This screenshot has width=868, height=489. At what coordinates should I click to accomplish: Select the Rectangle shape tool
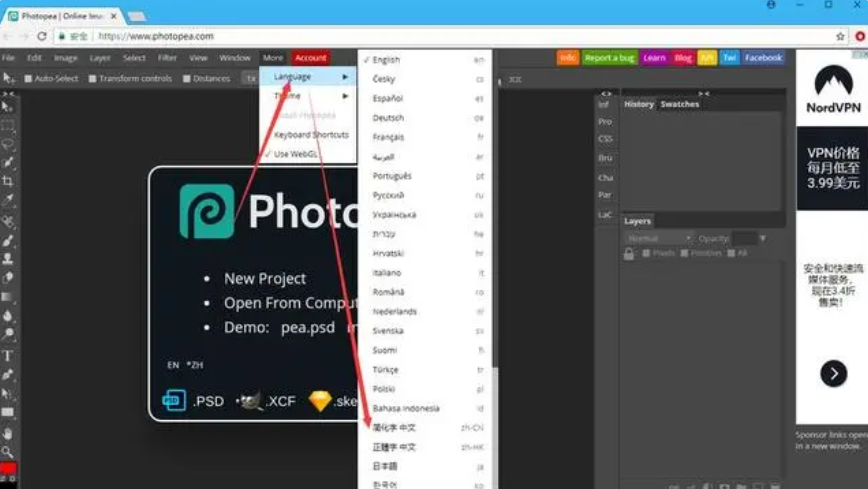(x=7, y=413)
